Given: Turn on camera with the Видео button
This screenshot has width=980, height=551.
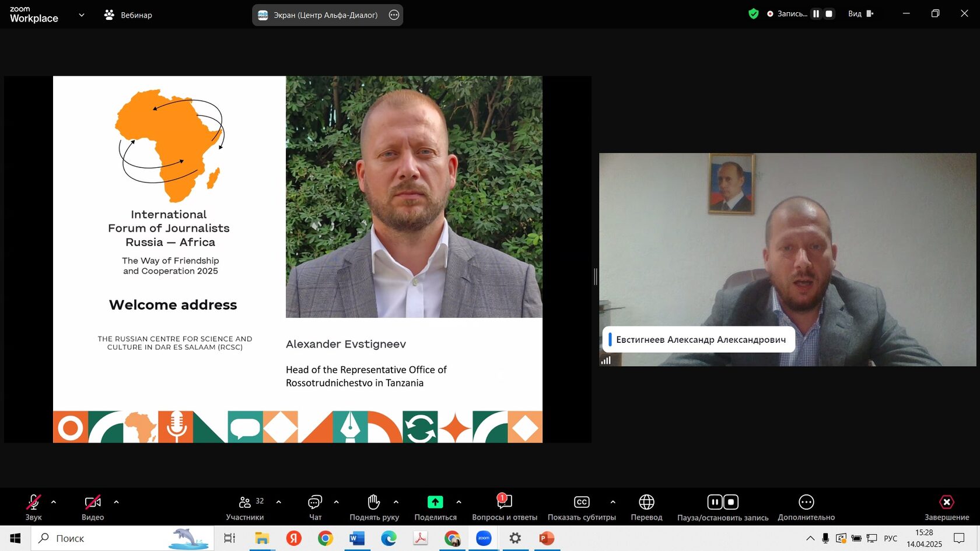Looking at the screenshot, I should point(93,507).
